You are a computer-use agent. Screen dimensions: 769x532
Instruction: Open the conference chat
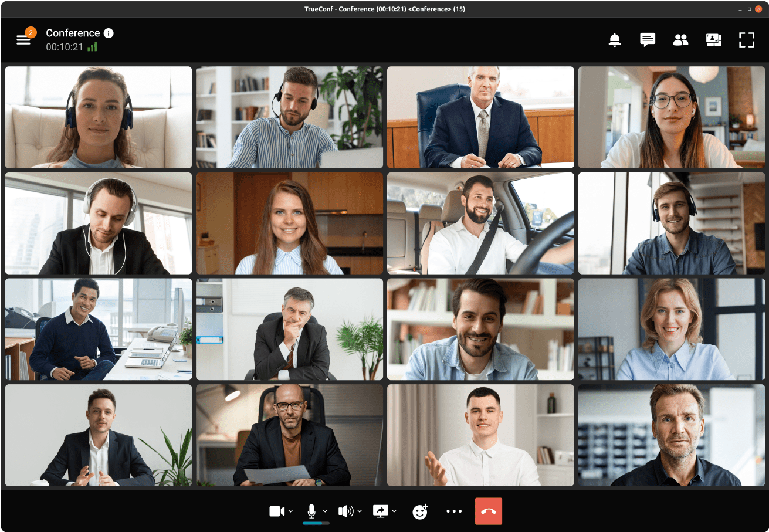point(647,39)
